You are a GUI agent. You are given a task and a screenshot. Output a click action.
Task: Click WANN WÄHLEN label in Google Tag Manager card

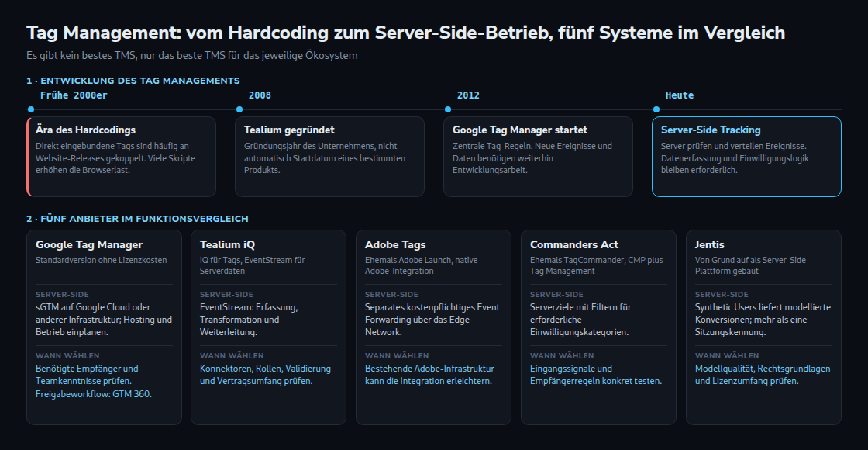[67, 356]
